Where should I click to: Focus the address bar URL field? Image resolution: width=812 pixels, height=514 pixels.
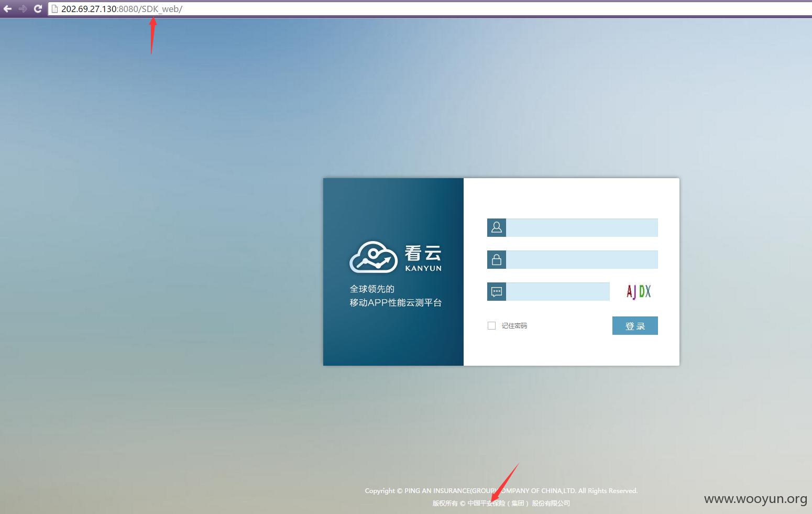[x=430, y=9]
